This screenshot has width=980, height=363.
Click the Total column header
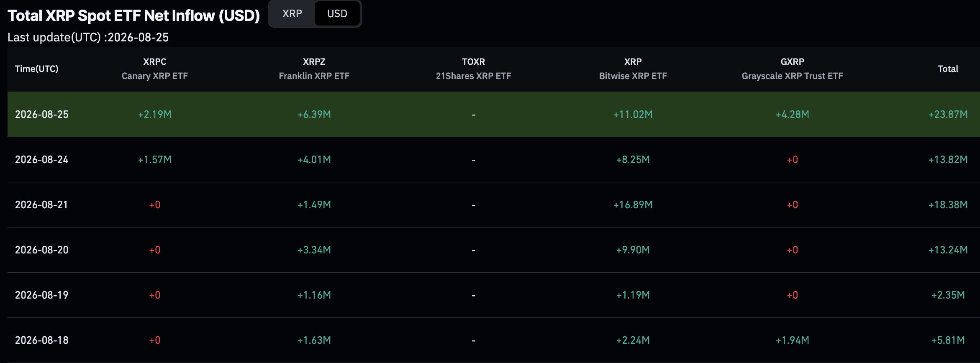[948, 69]
